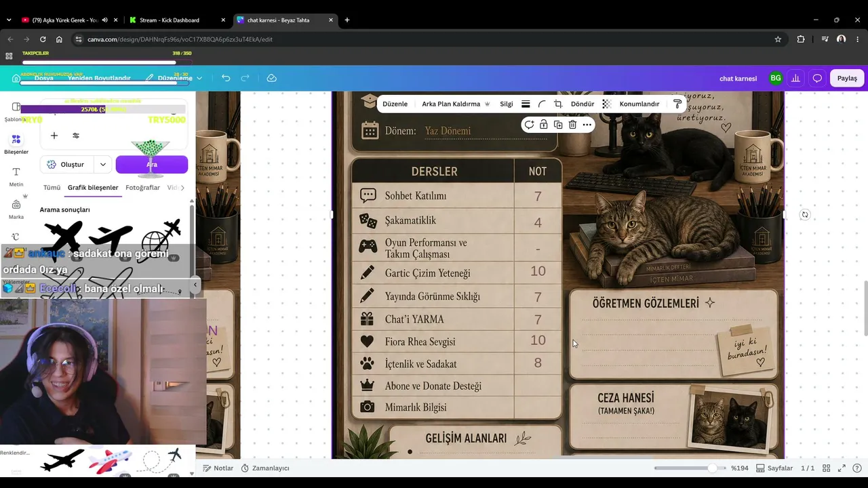Click the Paylaş share button
Screen dimensions: 868x488
tap(847, 78)
